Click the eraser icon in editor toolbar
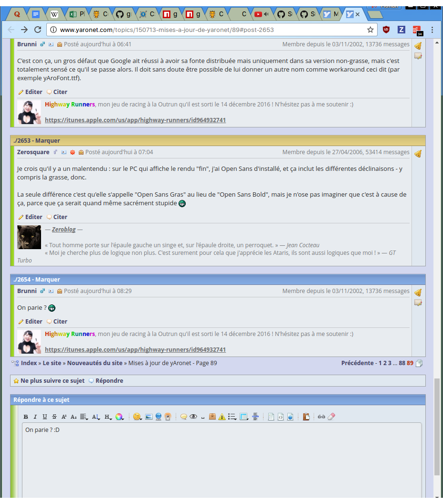Image resolution: width=443 pixels, height=504 pixels. coord(332,417)
